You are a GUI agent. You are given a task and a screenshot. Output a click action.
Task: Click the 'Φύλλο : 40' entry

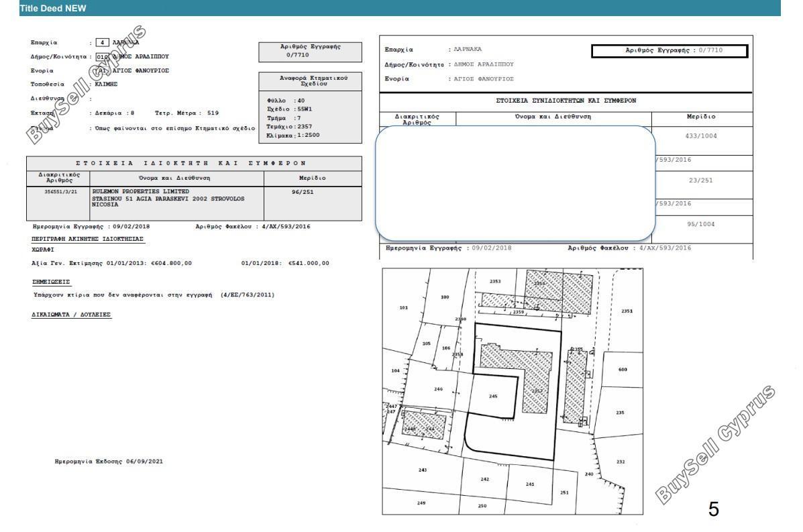tap(286, 101)
